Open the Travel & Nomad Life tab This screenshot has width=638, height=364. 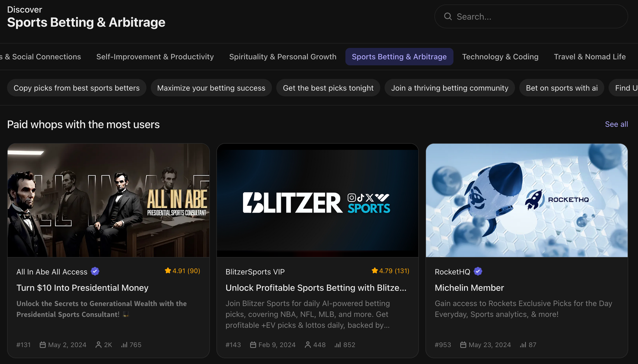coord(590,56)
